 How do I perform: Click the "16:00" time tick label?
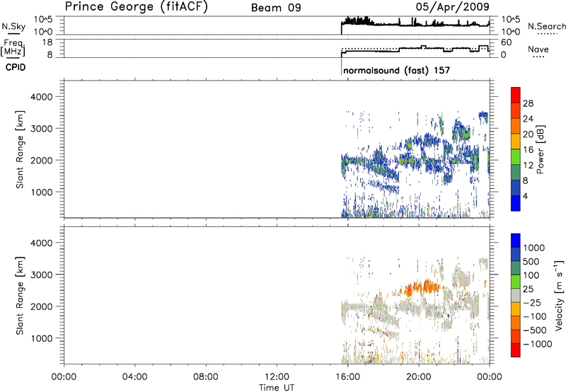click(x=347, y=377)
